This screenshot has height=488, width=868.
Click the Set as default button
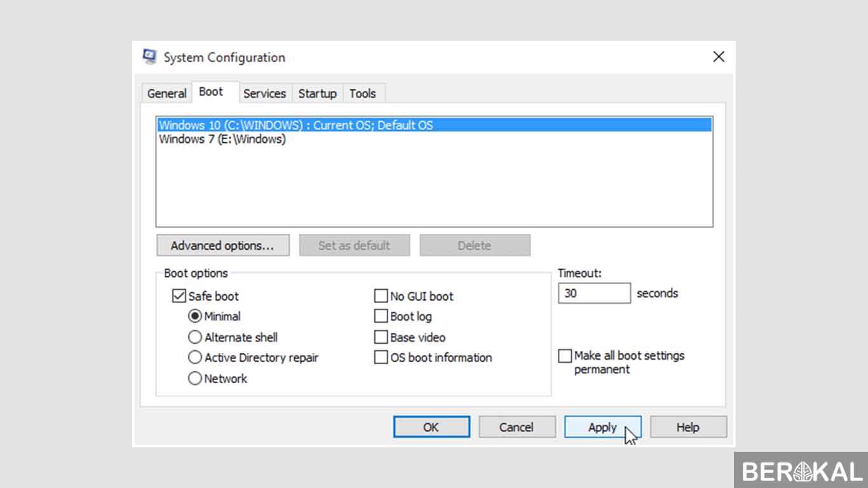355,245
